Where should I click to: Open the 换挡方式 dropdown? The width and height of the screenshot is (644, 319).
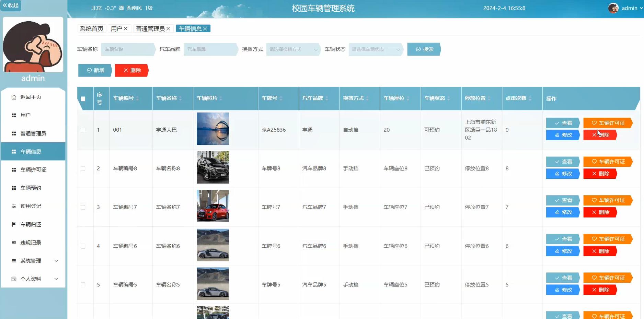coord(293,49)
